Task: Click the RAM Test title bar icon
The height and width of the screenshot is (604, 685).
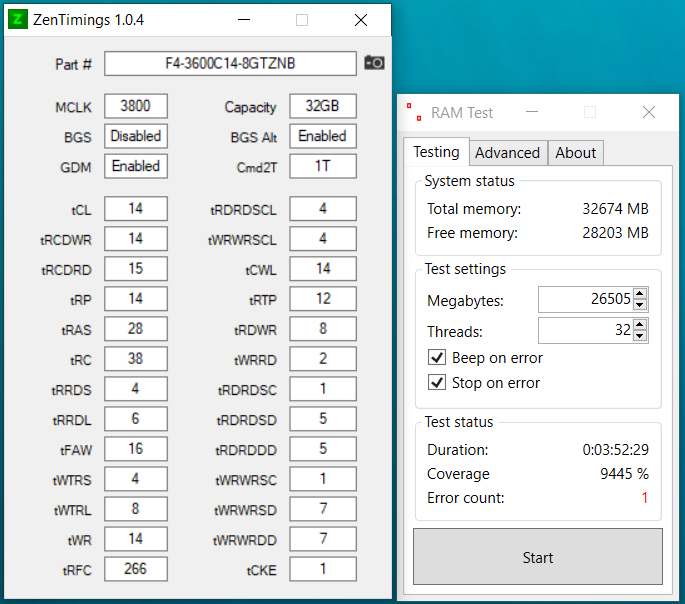Action: [414, 112]
